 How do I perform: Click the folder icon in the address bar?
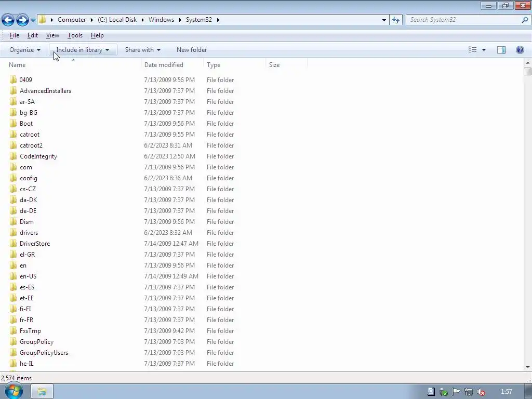[42, 20]
